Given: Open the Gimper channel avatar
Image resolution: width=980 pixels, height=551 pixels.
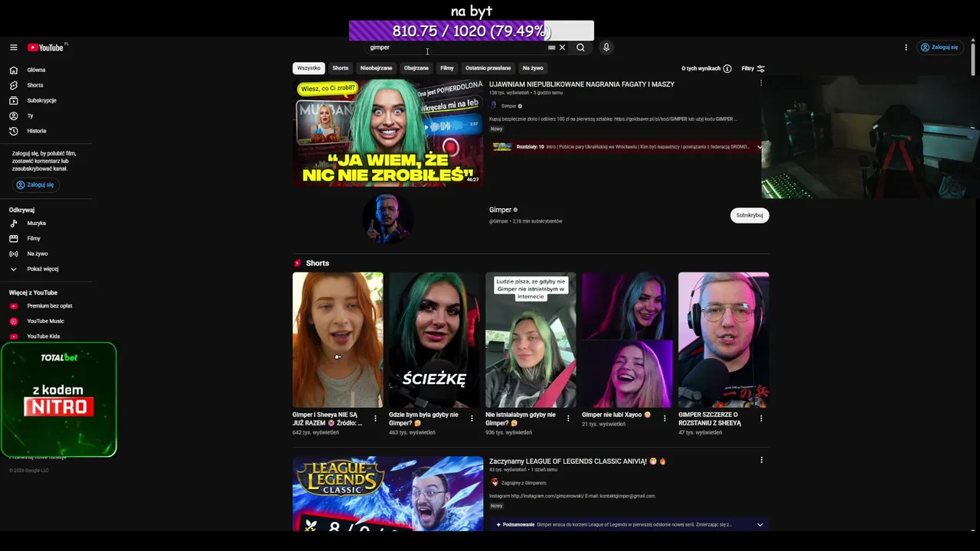Looking at the screenshot, I should click(388, 218).
